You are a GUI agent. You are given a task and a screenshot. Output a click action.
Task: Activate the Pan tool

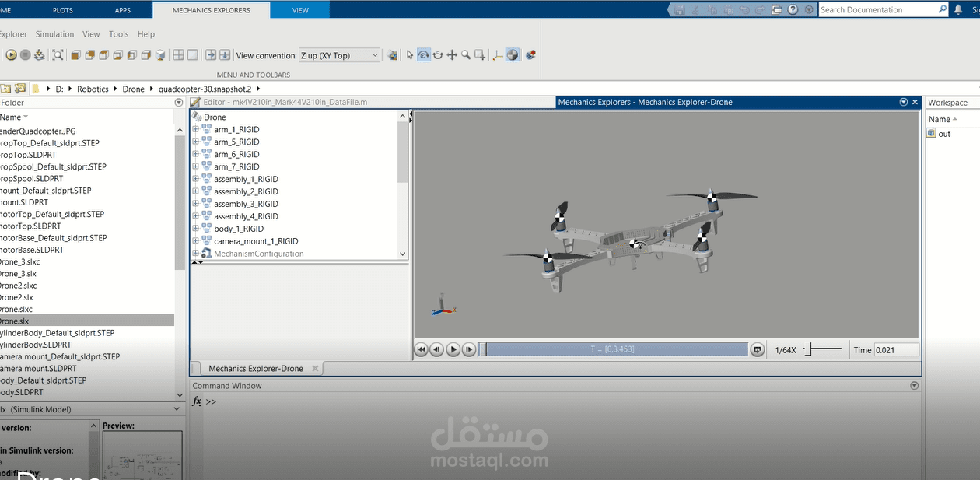452,55
